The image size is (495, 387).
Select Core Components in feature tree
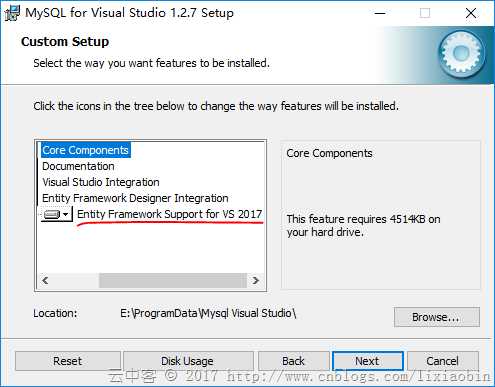(86, 150)
